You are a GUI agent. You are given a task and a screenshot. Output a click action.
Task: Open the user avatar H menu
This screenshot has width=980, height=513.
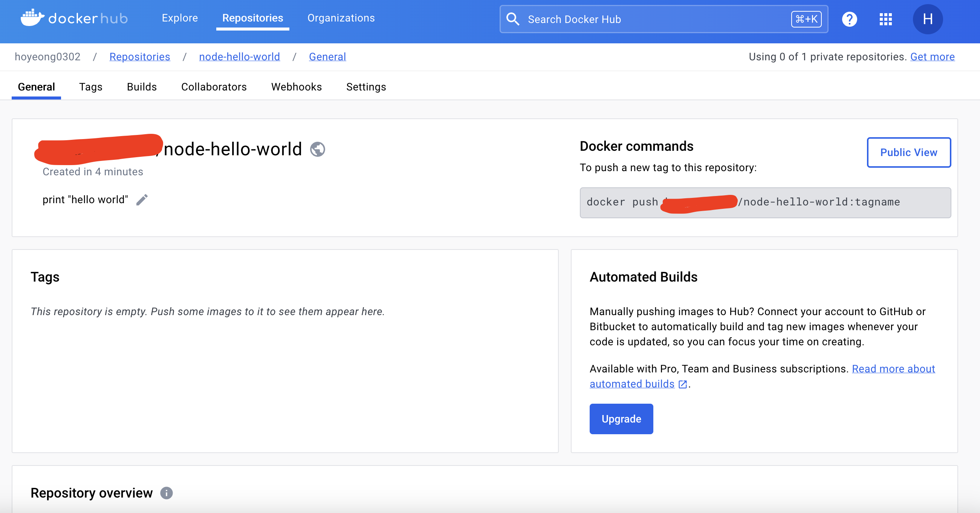(927, 19)
